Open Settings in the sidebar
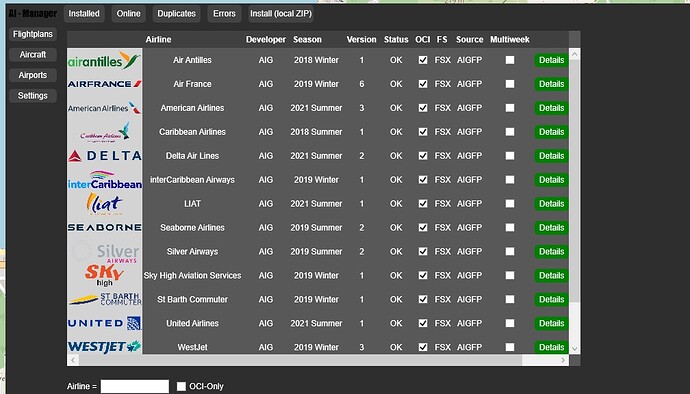This screenshot has height=394, width=690. [33, 96]
